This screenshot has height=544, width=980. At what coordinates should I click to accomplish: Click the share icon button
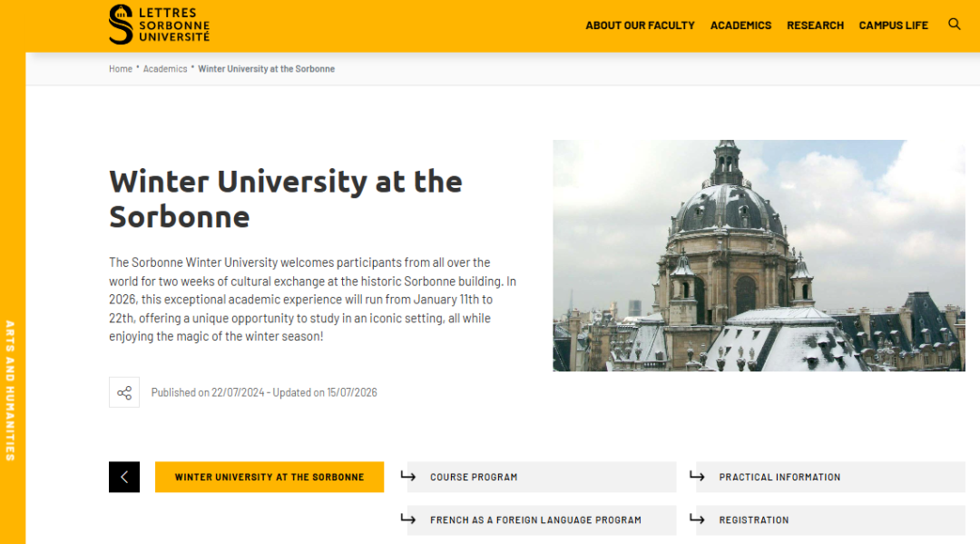click(124, 392)
